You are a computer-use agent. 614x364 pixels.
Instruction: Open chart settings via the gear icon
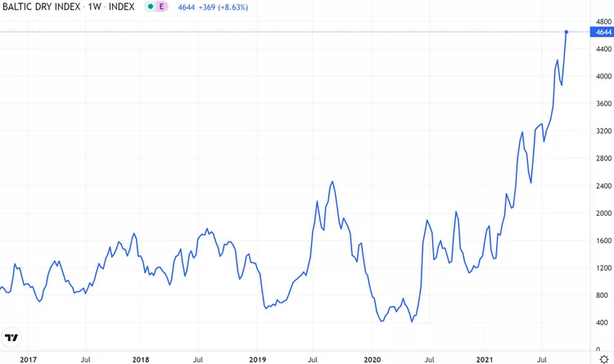coord(604,358)
